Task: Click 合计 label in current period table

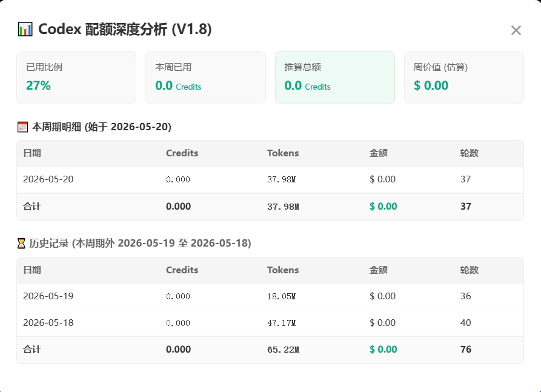Action: click(x=32, y=207)
